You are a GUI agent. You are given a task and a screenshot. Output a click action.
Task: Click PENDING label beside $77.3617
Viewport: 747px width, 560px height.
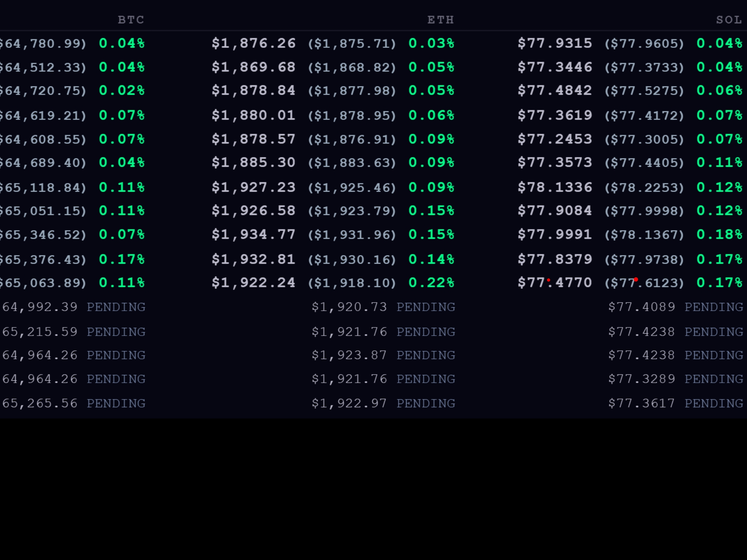pyautogui.click(x=714, y=403)
